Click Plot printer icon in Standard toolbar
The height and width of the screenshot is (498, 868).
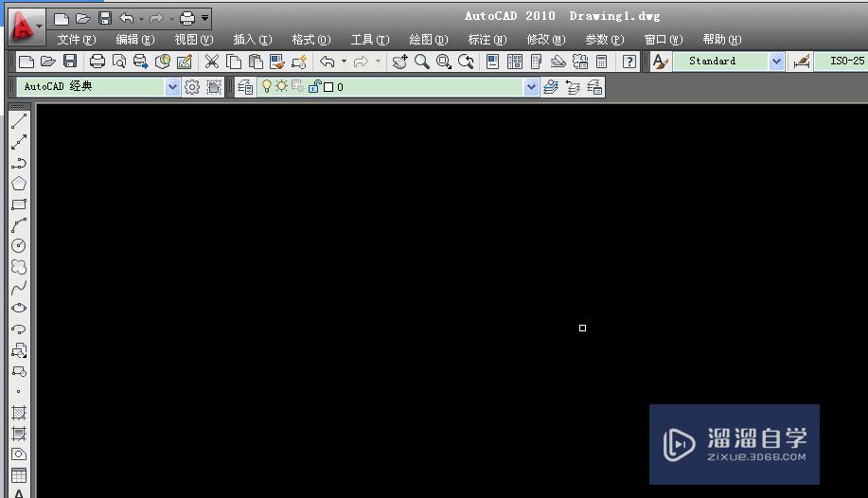pyautogui.click(x=97, y=62)
